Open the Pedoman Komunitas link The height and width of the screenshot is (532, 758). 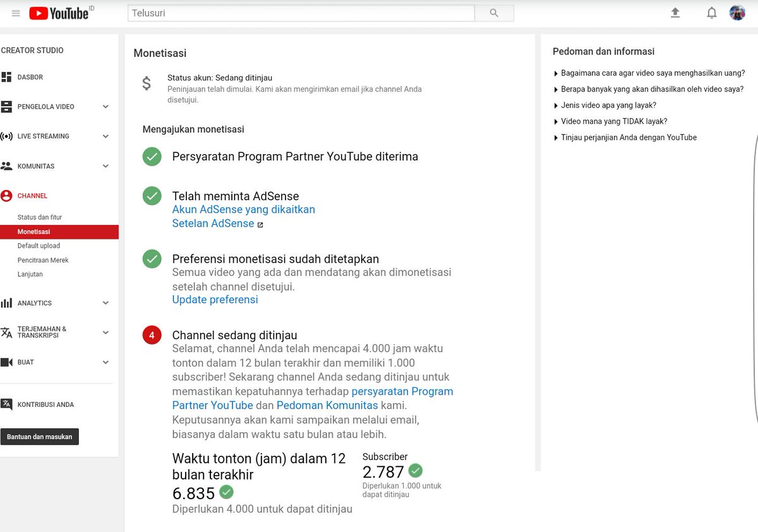[x=327, y=406]
